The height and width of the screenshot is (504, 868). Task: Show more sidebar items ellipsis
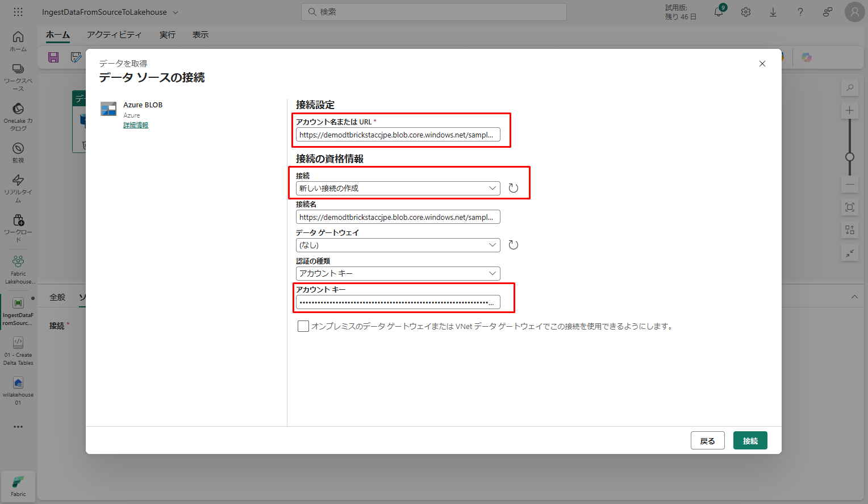(18, 427)
